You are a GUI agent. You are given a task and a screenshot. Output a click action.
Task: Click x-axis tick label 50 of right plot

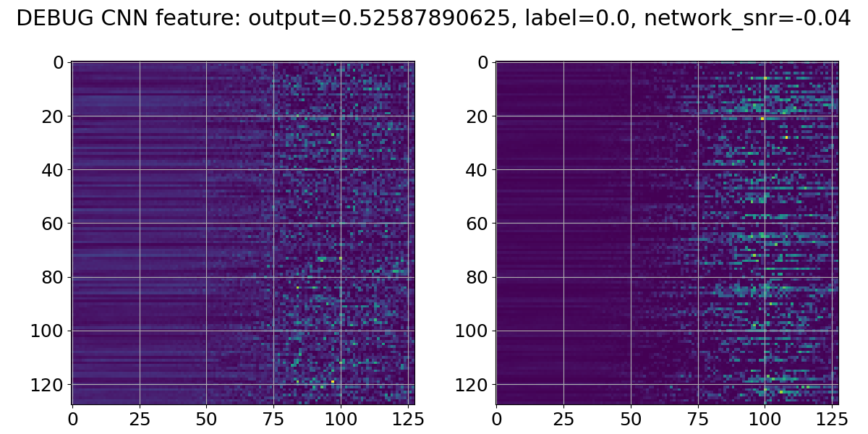pos(631,419)
